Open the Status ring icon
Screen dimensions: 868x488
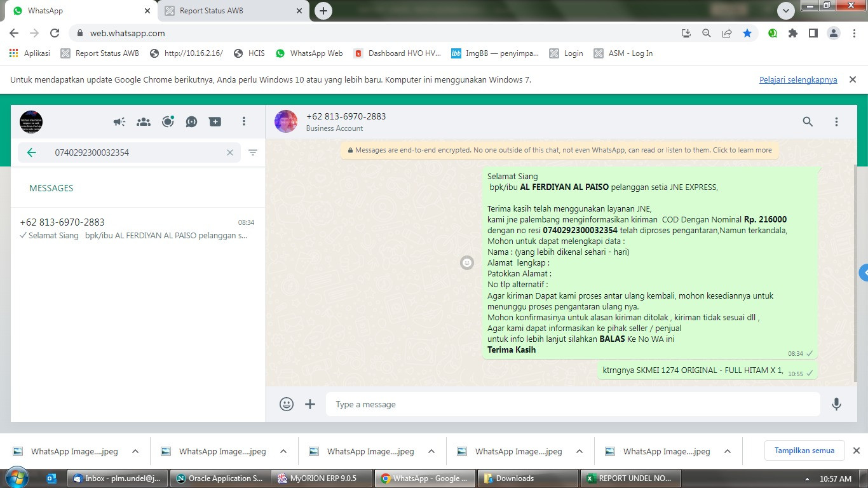click(168, 121)
